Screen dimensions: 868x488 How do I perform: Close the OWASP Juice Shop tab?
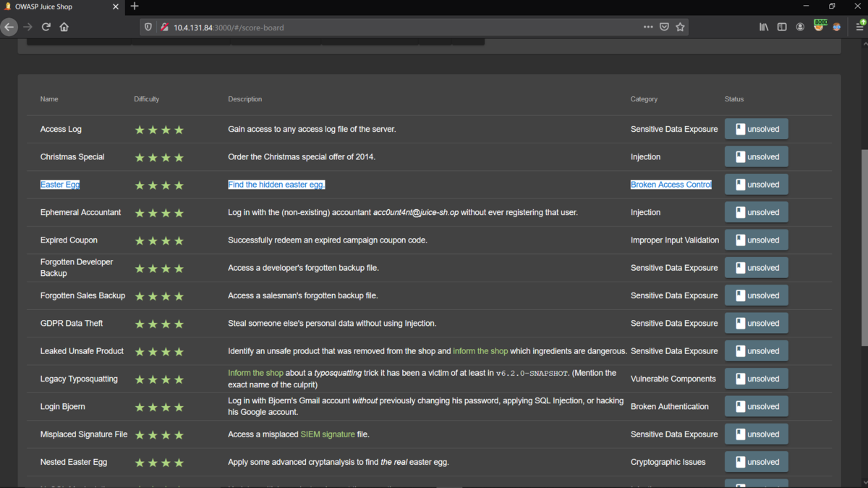tap(116, 7)
